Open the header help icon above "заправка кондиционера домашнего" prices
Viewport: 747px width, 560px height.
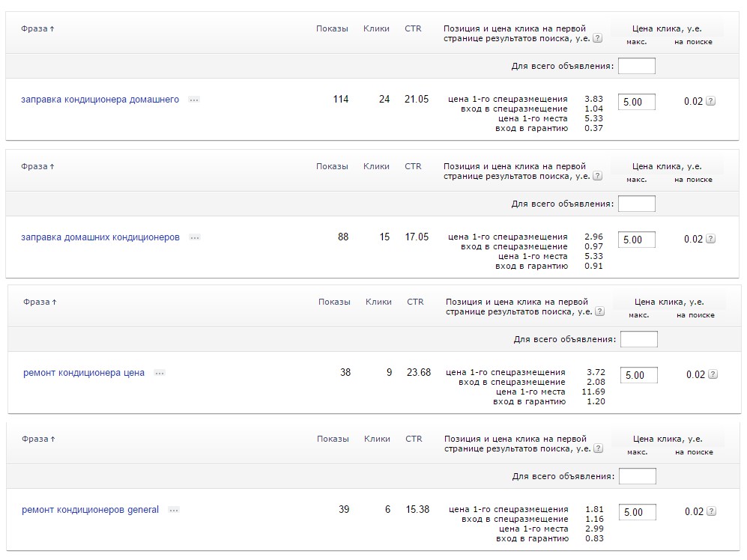(597, 38)
